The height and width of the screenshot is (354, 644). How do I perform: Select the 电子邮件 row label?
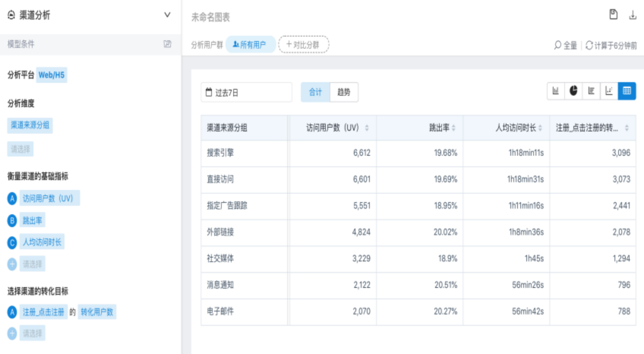coord(220,311)
